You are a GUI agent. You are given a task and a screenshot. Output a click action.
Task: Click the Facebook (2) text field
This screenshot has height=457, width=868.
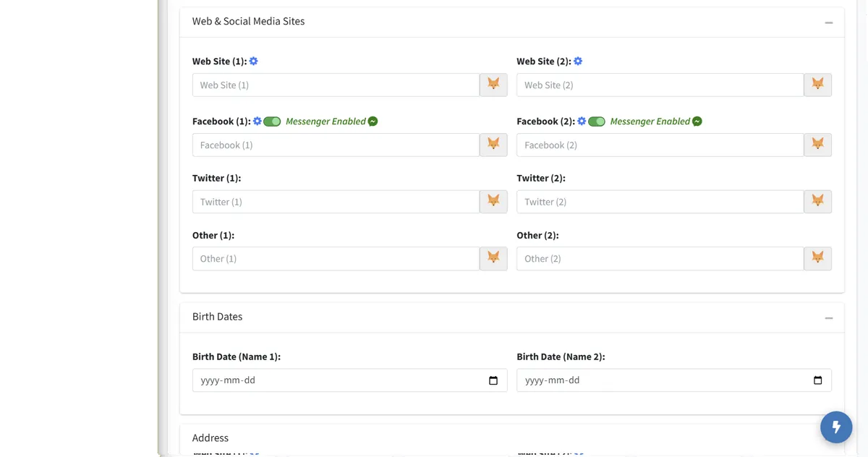click(660, 145)
